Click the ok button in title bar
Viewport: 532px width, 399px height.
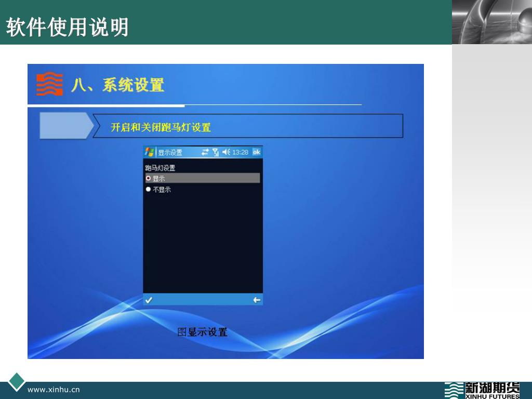257,152
